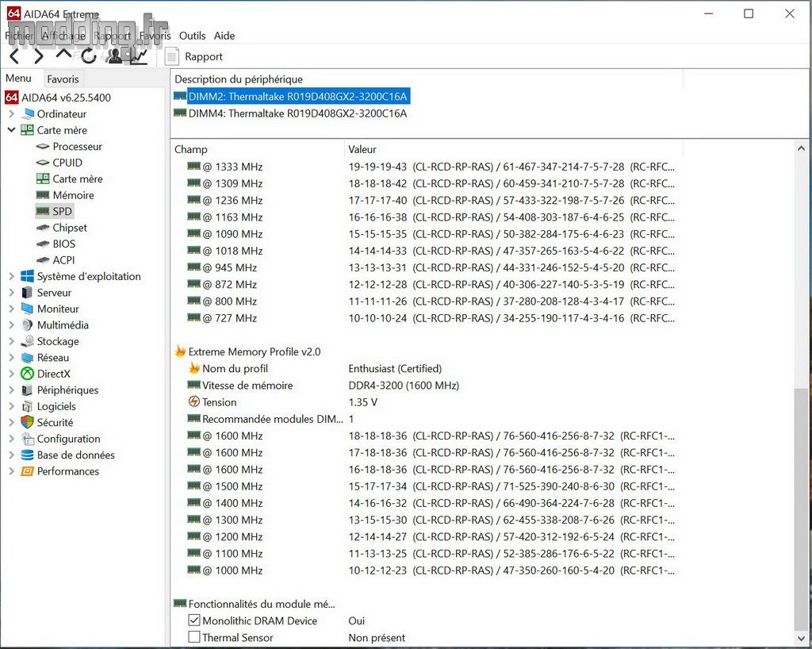Click the line chart toolbar icon
Viewport: 812px width, 649px height.
pos(139,56)
